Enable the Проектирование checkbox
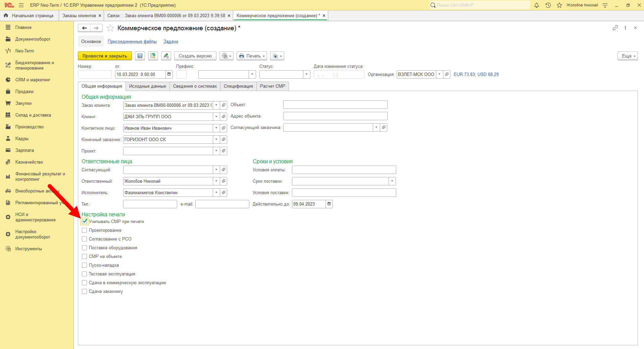 [85, 230]
